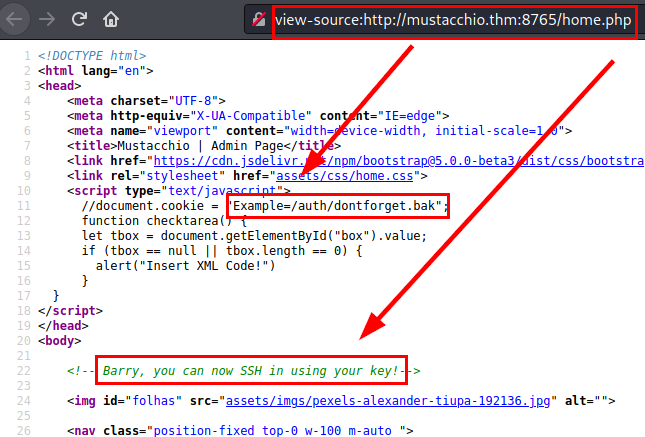Click the alert("Insert XML Code!") line
The image size is (645, 437).
(x=186, y=266)
